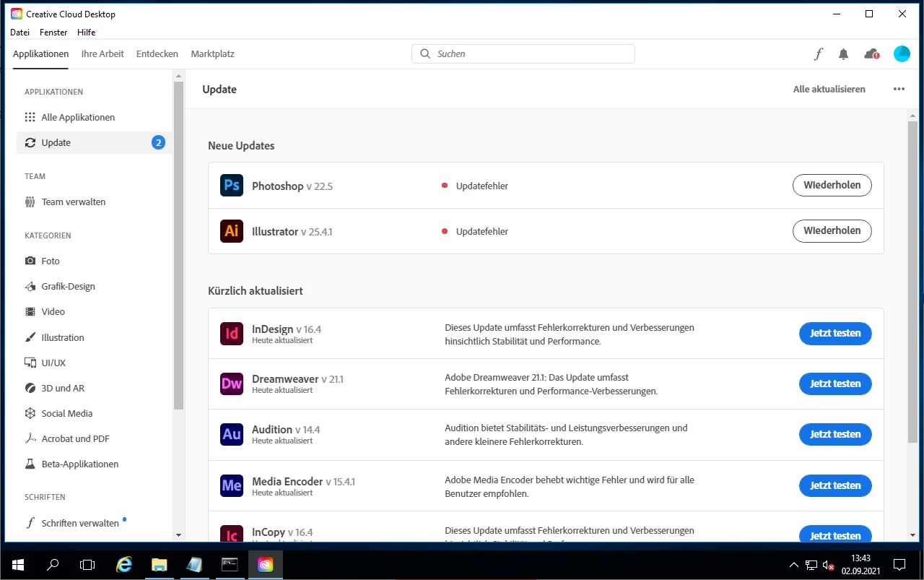Click the main content vertical scrollbar
The height and width of the screenshot is (580, 924).
tap(913, 282)
